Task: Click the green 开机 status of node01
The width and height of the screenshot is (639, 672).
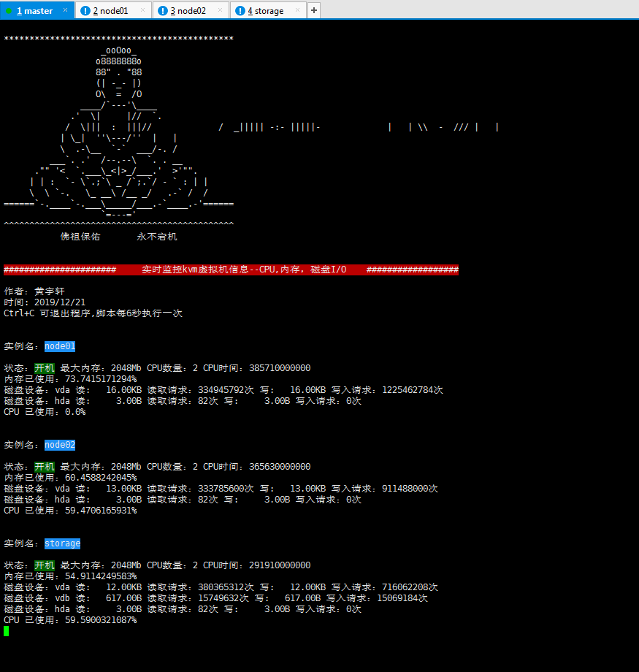Action: [x=44, y=367]
